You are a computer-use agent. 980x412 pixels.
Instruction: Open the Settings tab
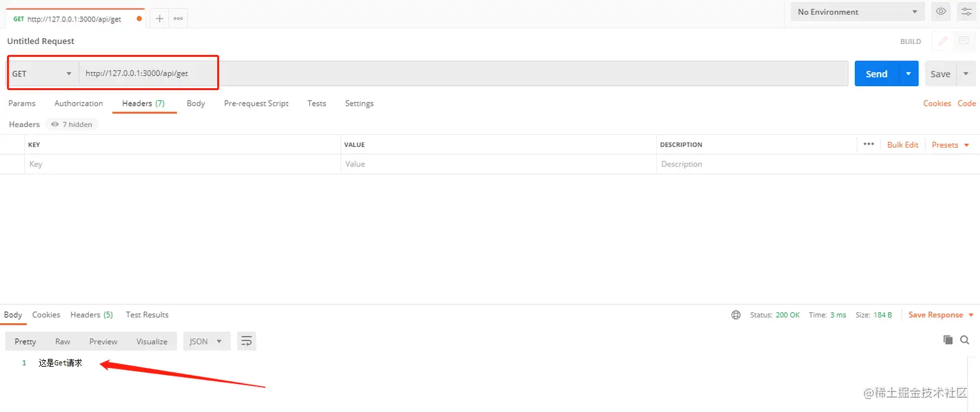pyautogui.click(x=359, y=104)
